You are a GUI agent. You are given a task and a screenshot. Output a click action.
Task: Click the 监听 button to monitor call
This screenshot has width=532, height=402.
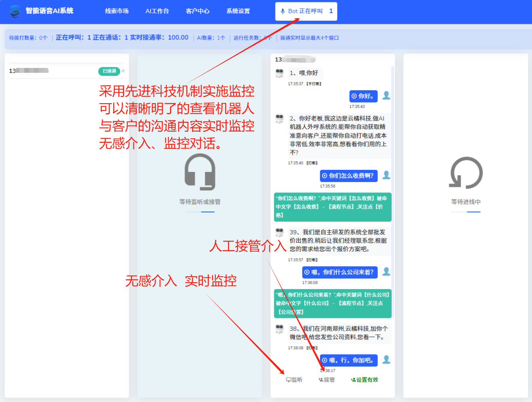click(294, 380)
